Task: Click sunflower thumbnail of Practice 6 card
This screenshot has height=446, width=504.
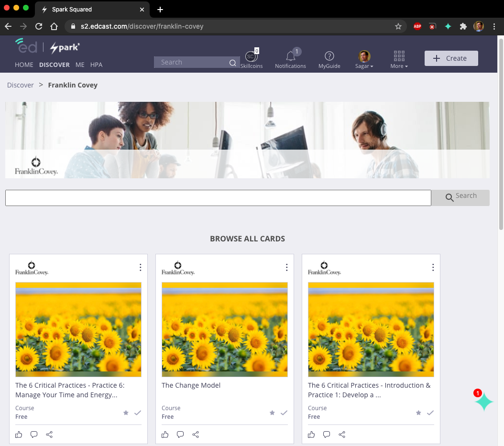Action: coord(78,329)
